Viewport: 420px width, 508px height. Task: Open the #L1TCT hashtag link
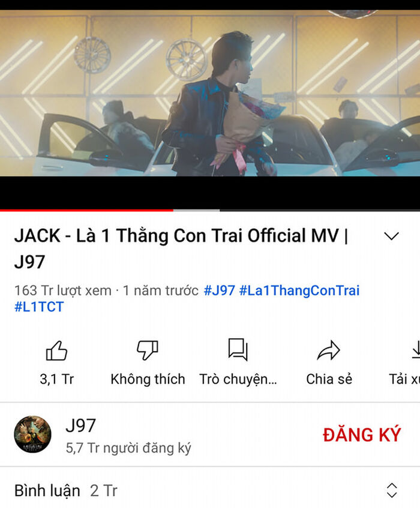39,306
